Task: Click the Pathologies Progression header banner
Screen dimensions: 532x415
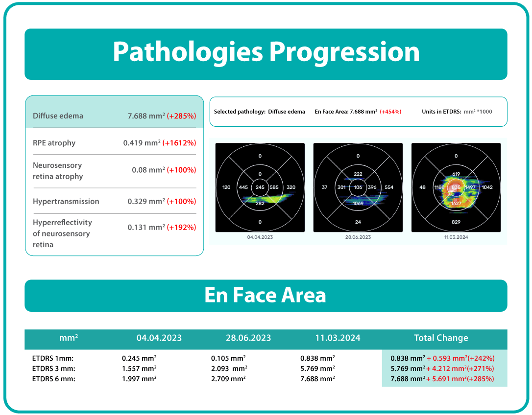Action: (x=266, y=54)
